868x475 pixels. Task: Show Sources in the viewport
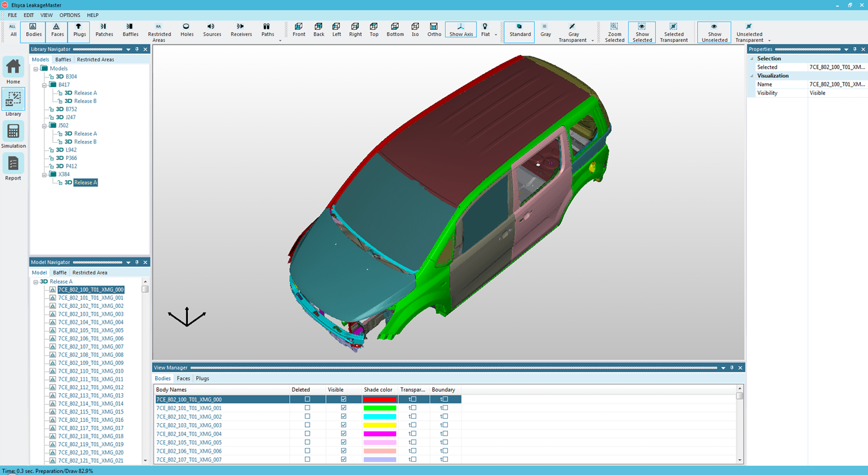click(x=211, y=30)
